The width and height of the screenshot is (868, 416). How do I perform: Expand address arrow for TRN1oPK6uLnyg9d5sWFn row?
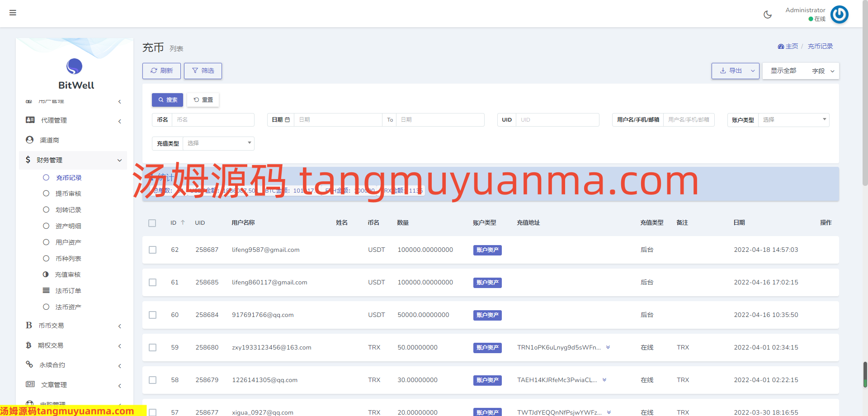click(x=608, y=347)
